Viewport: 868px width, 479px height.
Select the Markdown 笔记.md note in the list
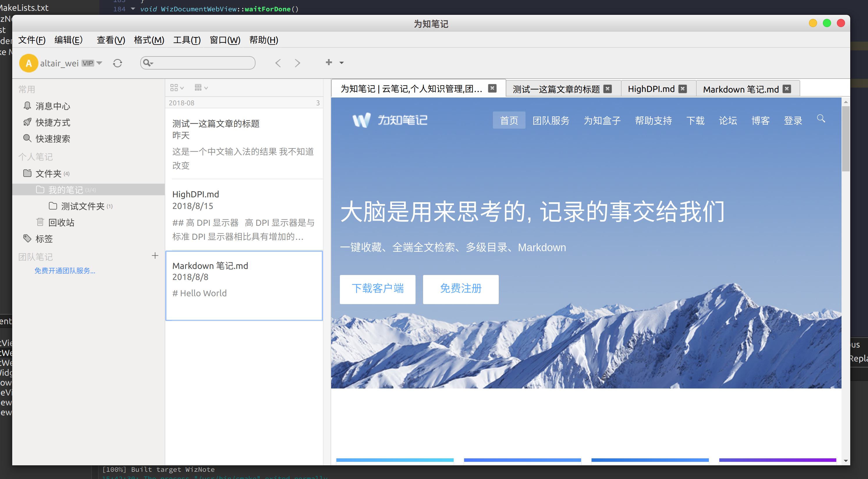244,285
